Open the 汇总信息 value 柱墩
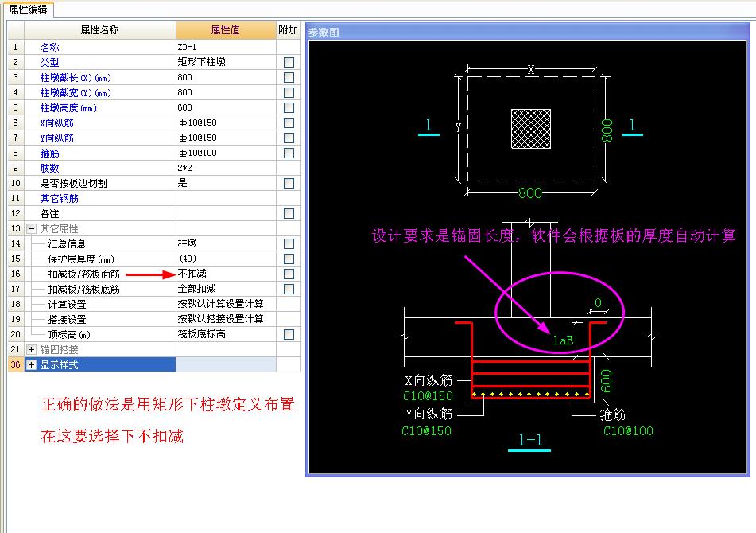The width and height of the screenshot is (756, 533). click(226, 243)
